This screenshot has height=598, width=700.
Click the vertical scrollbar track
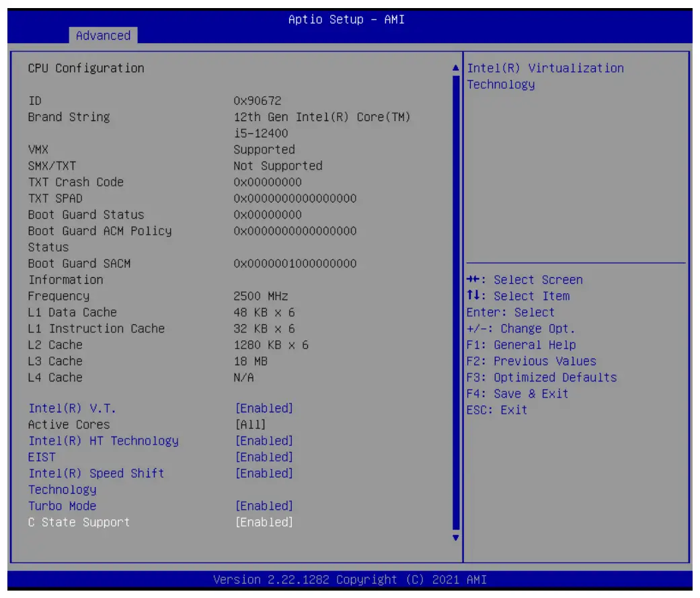[x=456, y=302]
